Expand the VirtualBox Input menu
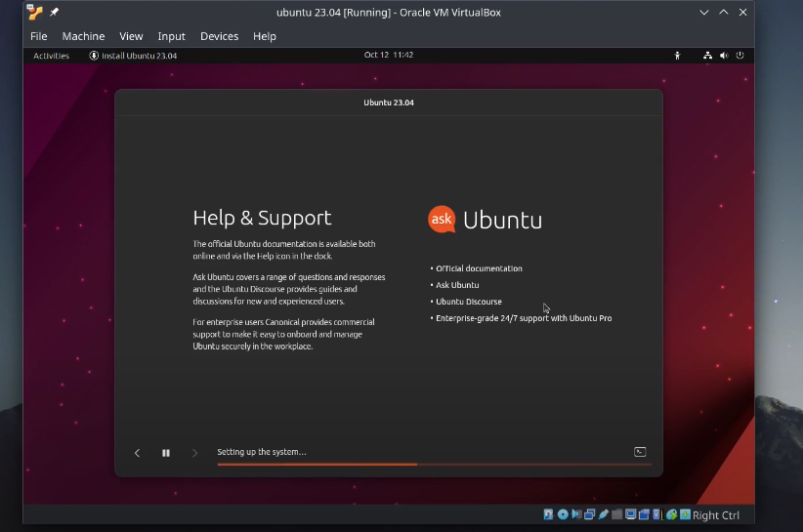The image size is (803, 532). click(x=171, y=36)
